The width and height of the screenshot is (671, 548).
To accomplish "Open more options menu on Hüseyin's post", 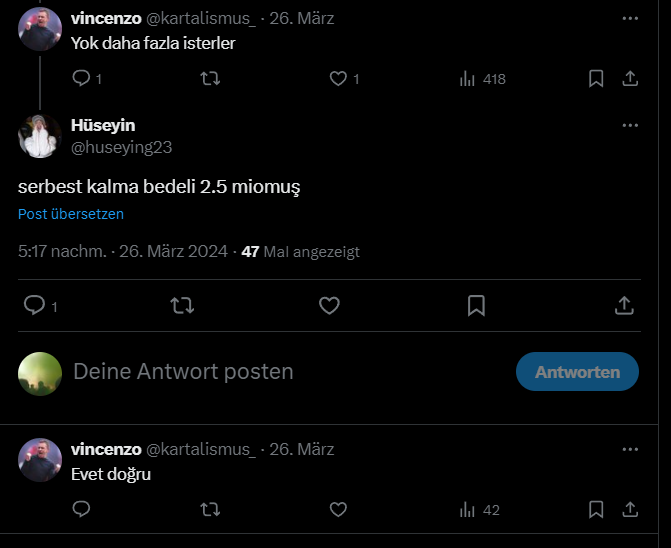I will [630, 125].
